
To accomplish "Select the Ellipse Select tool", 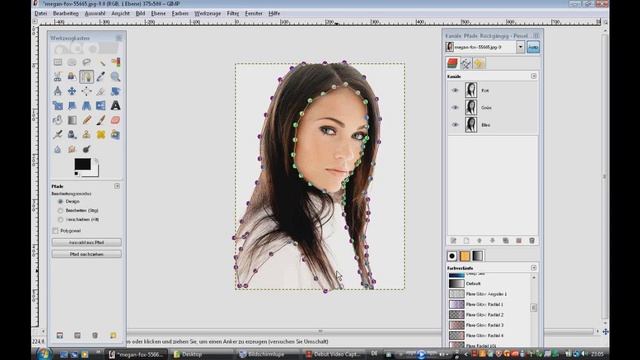I will coord(72,62).
